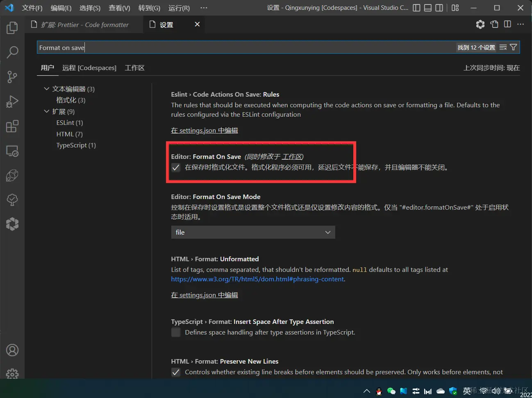The width and height of the screenshot is (532, 398).
Task: Click the HTML Format: Unformatted setting title
Action: [215, 259]
